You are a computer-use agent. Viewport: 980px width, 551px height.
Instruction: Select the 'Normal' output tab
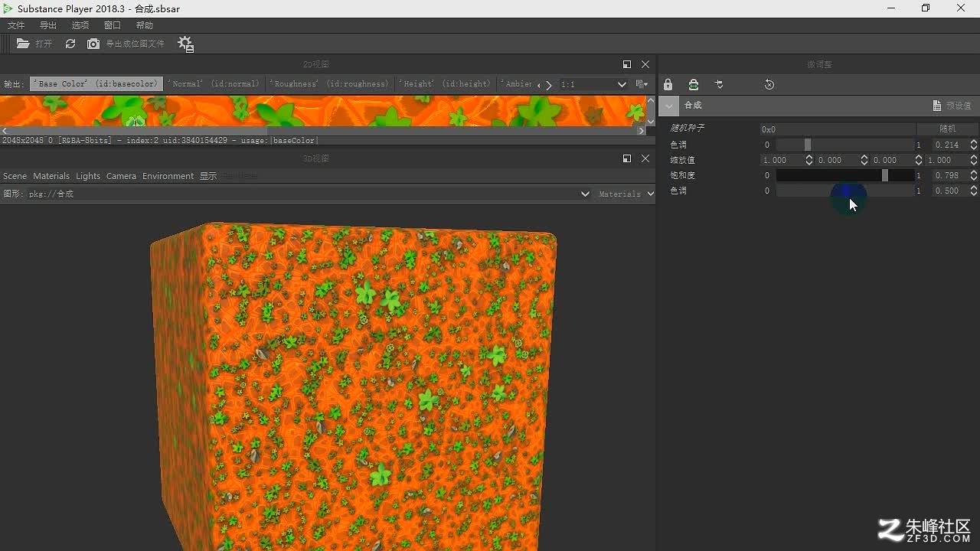pyautogui.click(x=214, y=84)
